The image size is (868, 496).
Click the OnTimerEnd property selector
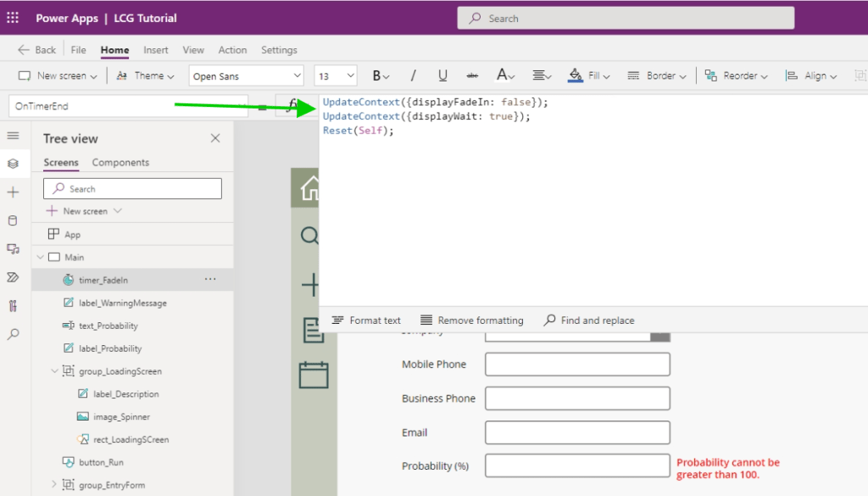click(129, 106)
